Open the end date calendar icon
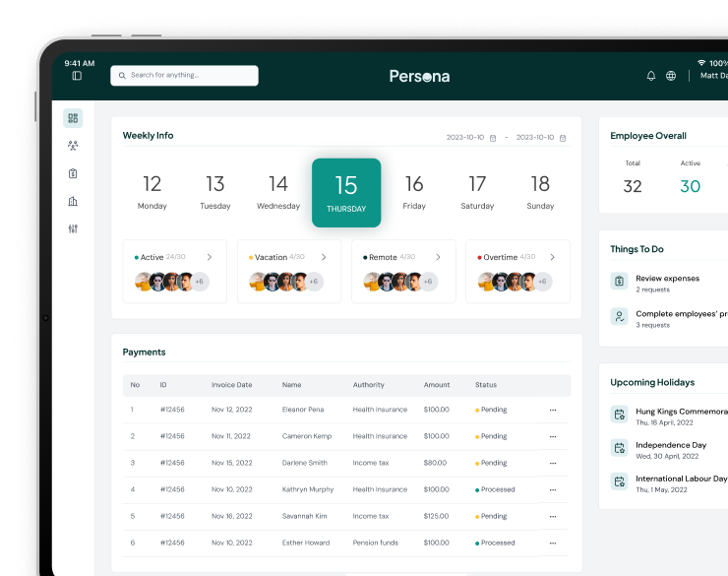The image size is (728, 576). [563, 138]
